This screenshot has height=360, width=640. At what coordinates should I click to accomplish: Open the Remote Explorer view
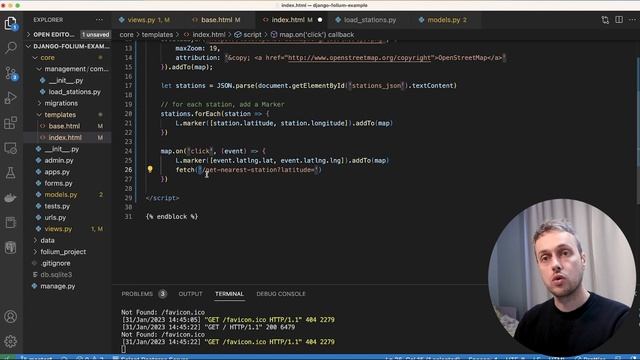[x=11, y=148]
